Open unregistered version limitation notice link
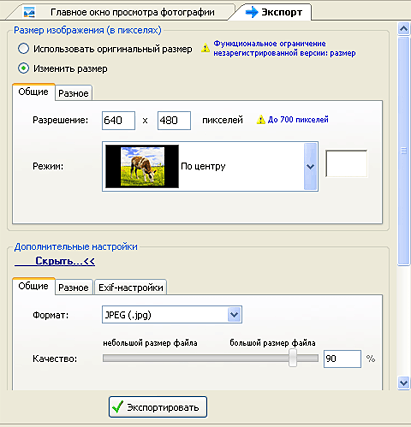 pos(284,48)
